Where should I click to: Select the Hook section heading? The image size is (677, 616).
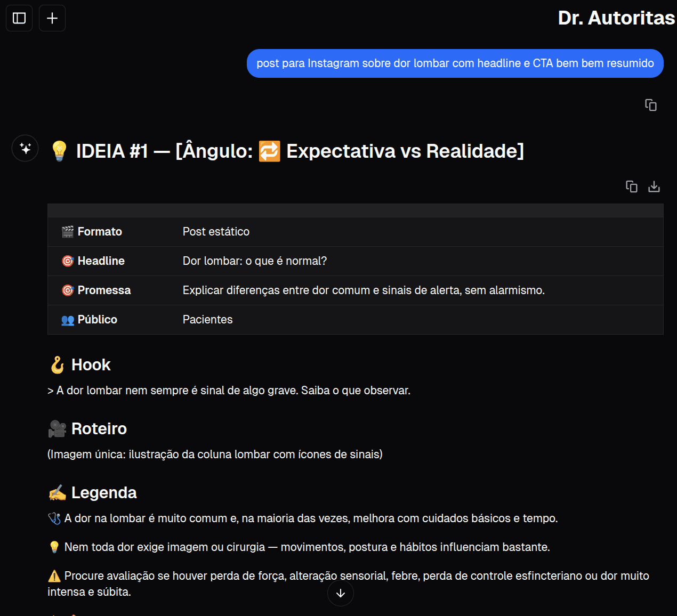click(91, 364)
